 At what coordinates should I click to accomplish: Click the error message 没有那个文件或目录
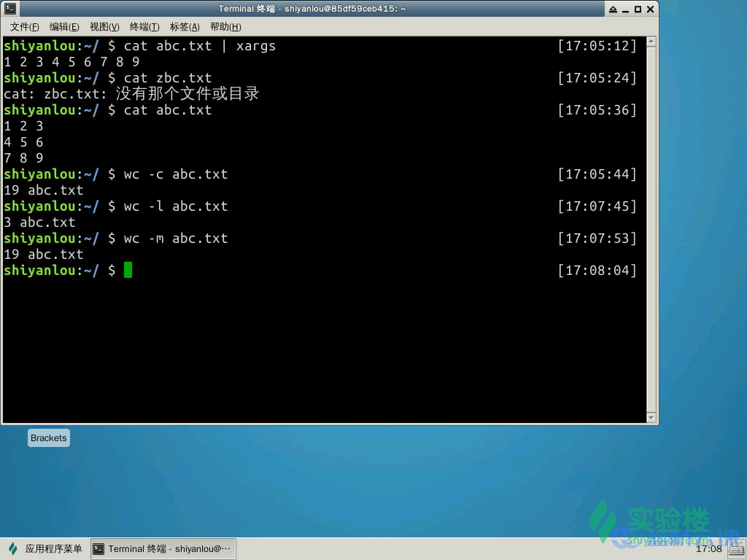point(187,94)
